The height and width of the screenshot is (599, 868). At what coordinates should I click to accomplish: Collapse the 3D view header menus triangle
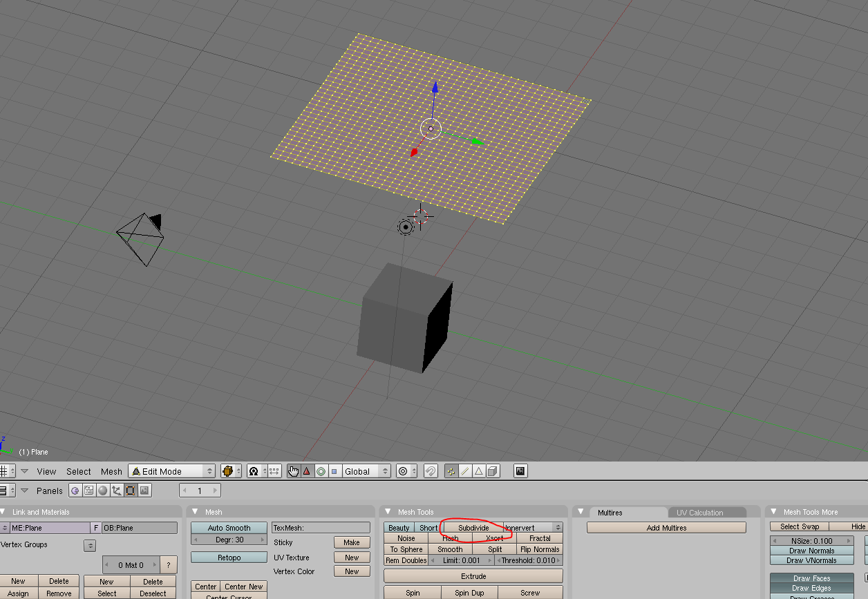click(25, 471)
